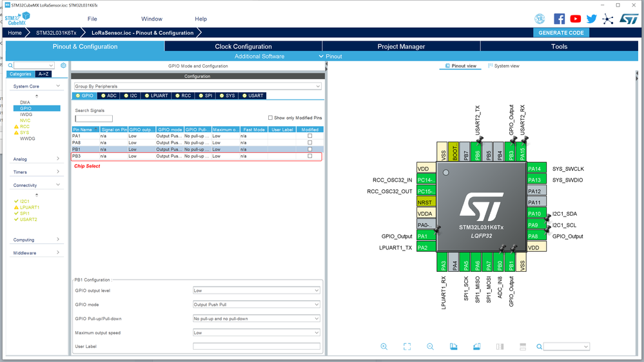Click the Search Signals input field
This screenshot has width=644, height=362.
[93, 119]
